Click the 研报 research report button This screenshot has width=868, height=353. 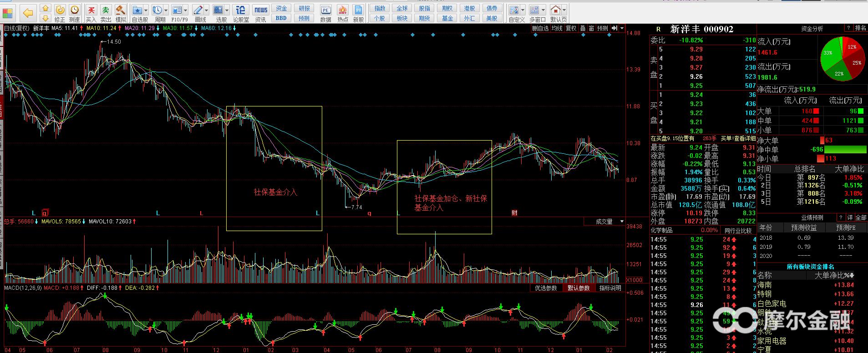click(x=304, y=8)
